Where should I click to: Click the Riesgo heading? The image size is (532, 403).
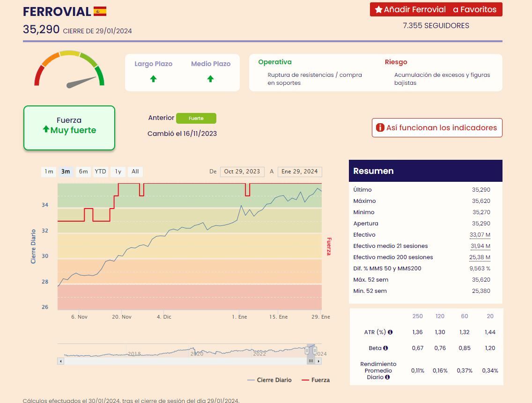[x=396, y=62]
